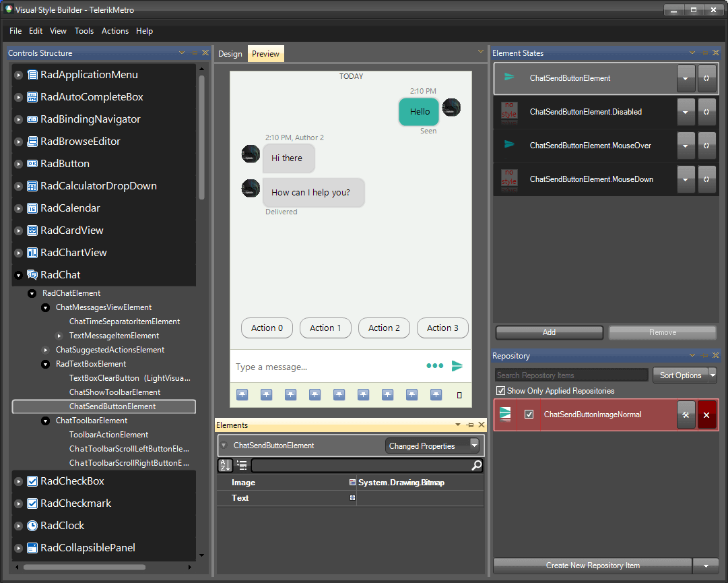Delete ChatSendButtonImageNormal with the red X icon
728x583 pixels.
point(706,415)
